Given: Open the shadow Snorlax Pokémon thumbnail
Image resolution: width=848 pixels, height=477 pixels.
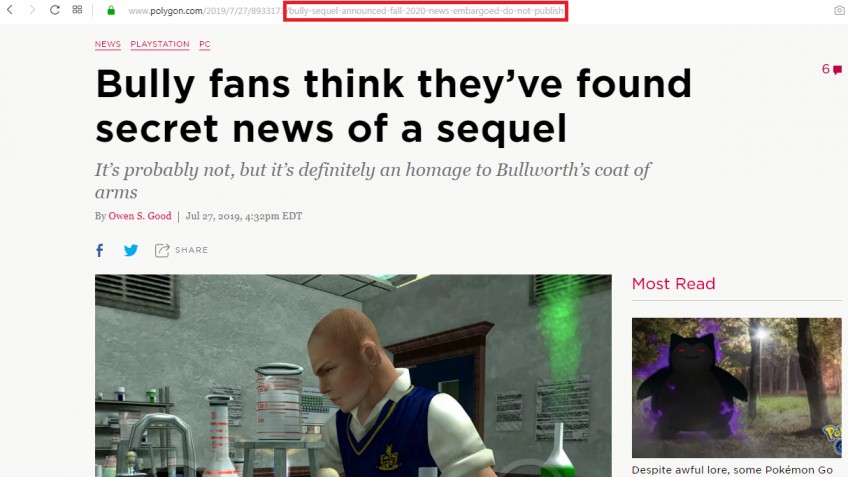Looking at the screenshot, I should 737,388.
